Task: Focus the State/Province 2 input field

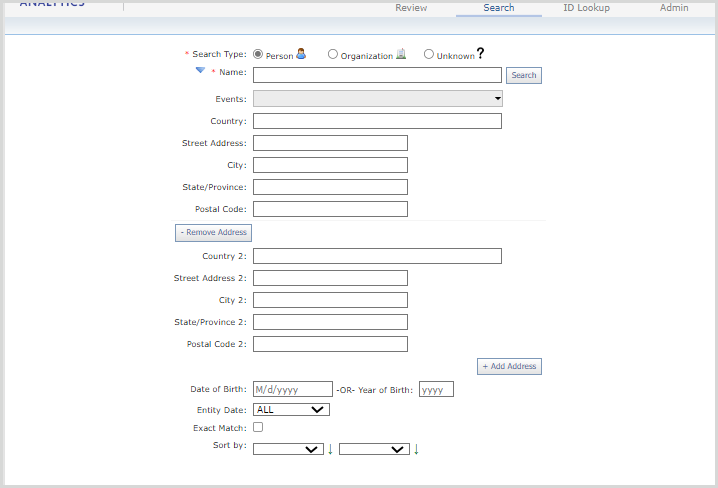Action: coord(330,322)
